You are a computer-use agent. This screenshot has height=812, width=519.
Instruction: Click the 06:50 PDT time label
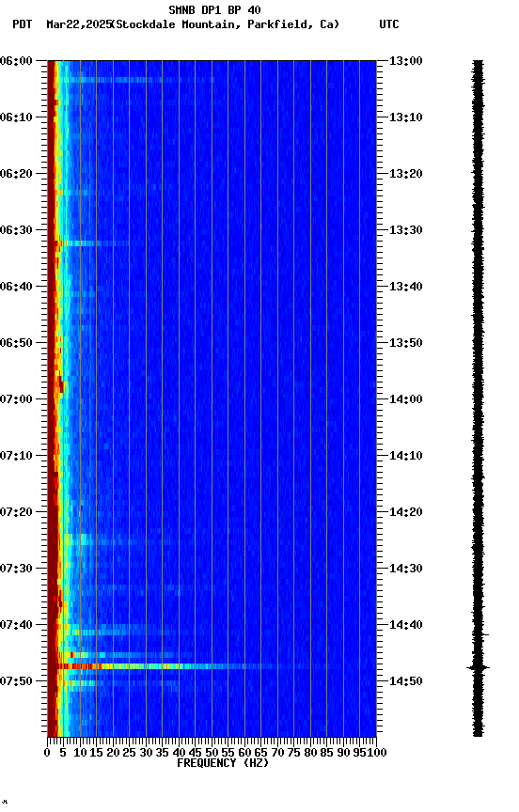coord(16,343)
